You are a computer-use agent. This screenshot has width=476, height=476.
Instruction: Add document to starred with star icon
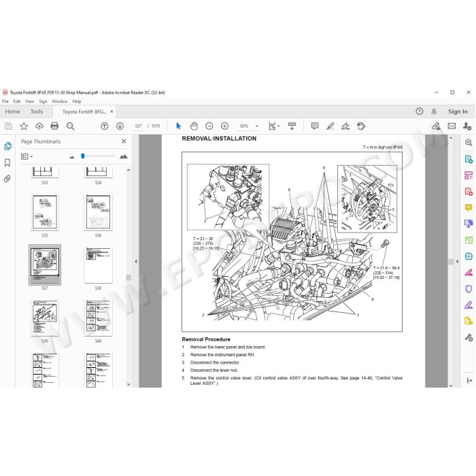(24, 126)
